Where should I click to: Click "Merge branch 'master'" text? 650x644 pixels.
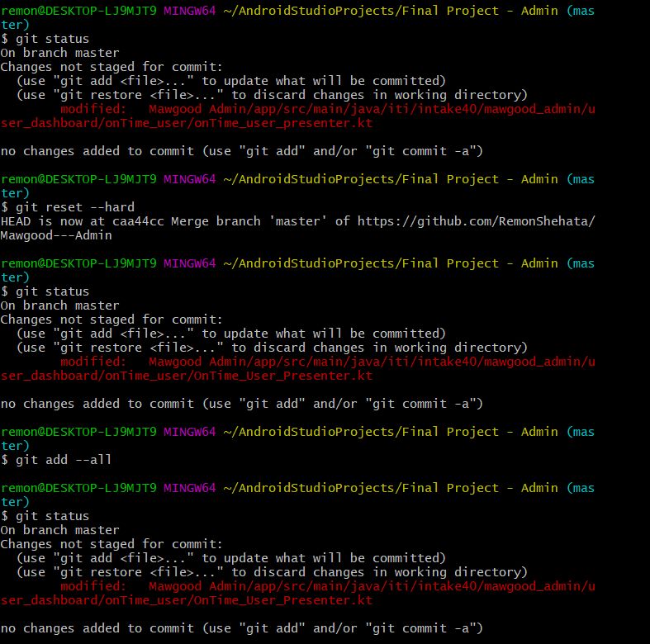point(249,221)
